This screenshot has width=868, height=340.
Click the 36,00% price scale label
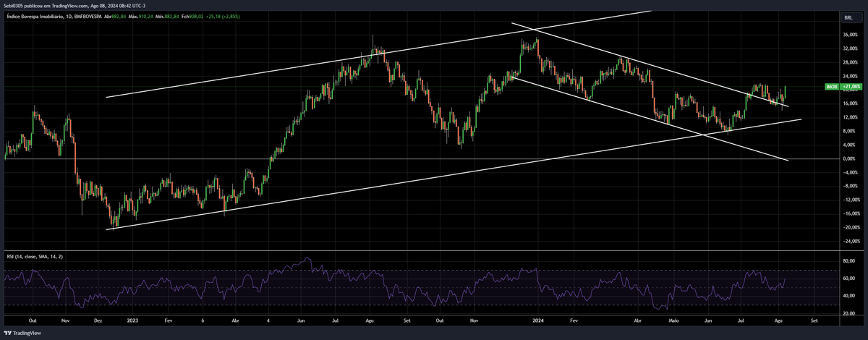point(849,35)
